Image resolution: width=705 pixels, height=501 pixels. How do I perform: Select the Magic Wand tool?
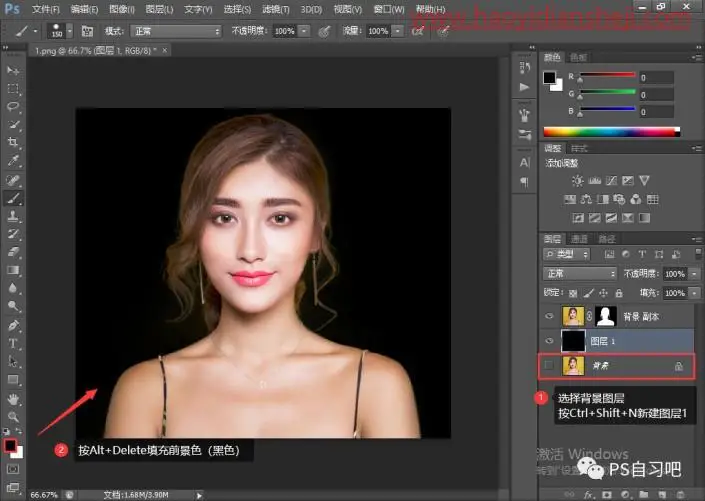(x=13, y=125)
